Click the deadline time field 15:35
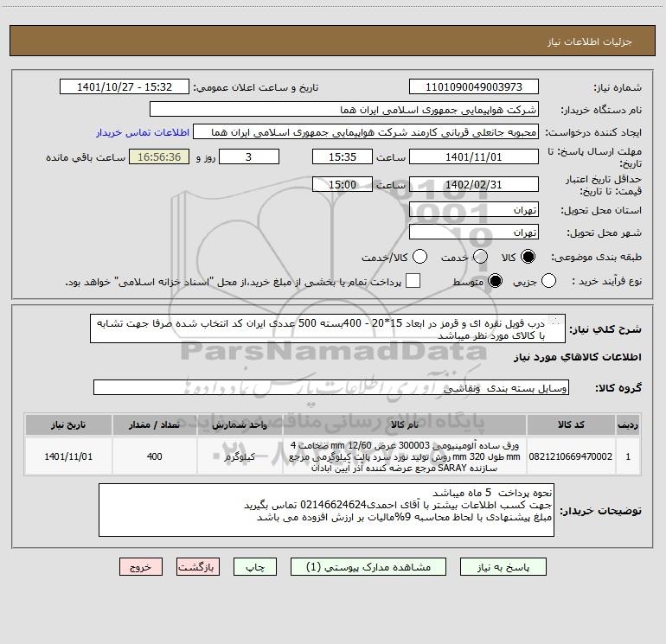 [343, 156]
